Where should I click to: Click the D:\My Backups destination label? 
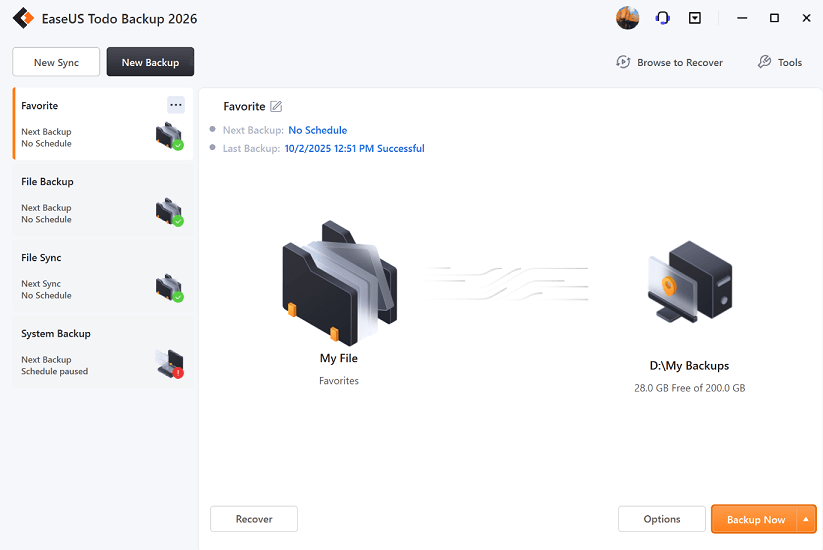click(x=689, y=366)
